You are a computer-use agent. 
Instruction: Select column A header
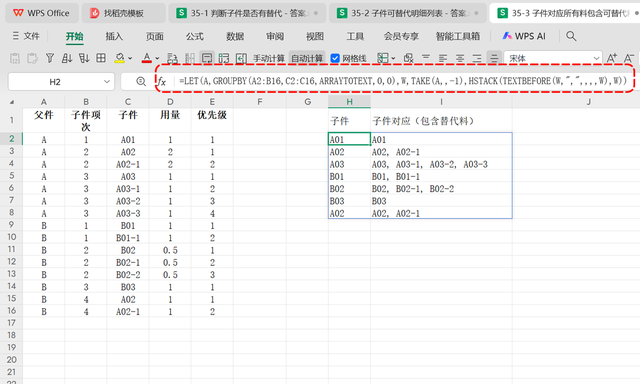coord(44,102)
